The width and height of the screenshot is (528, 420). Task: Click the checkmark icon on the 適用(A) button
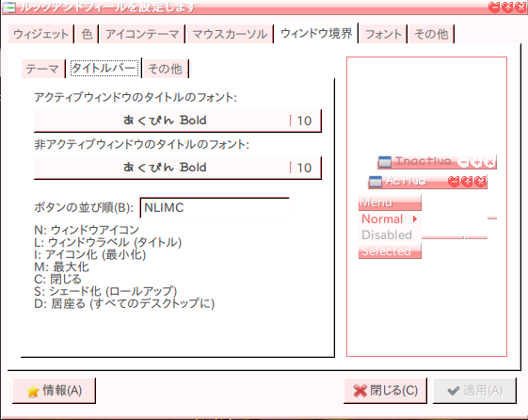click(x=454, y=391)
